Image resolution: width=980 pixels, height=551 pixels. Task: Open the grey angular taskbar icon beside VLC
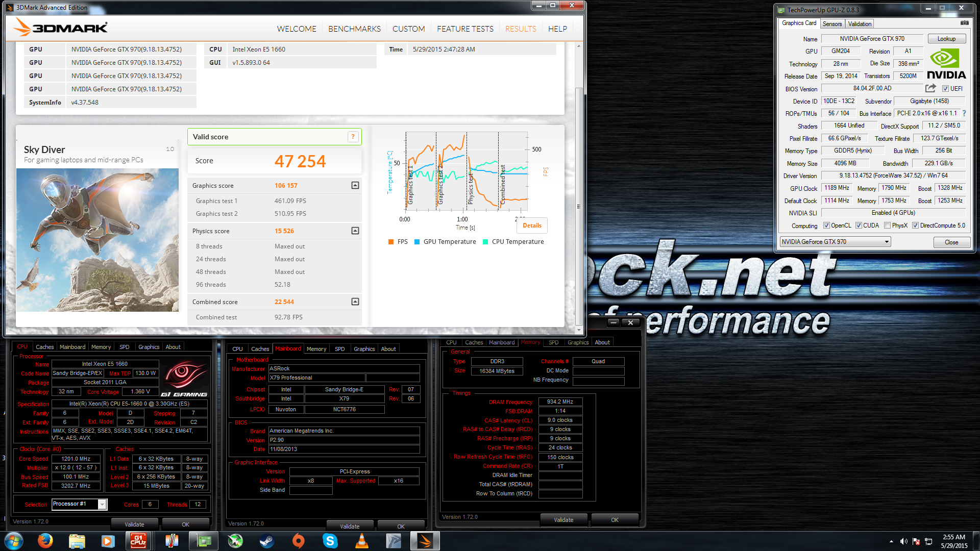coord(394,541)
